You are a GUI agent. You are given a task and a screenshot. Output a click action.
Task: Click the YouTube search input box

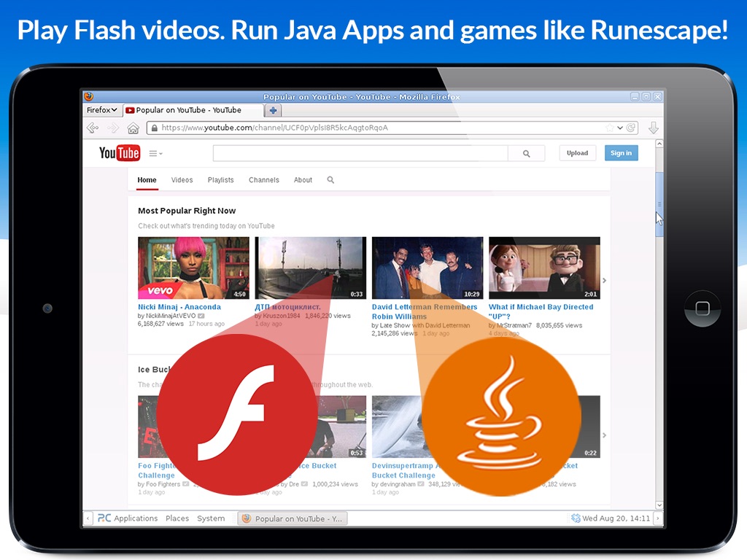360,153
